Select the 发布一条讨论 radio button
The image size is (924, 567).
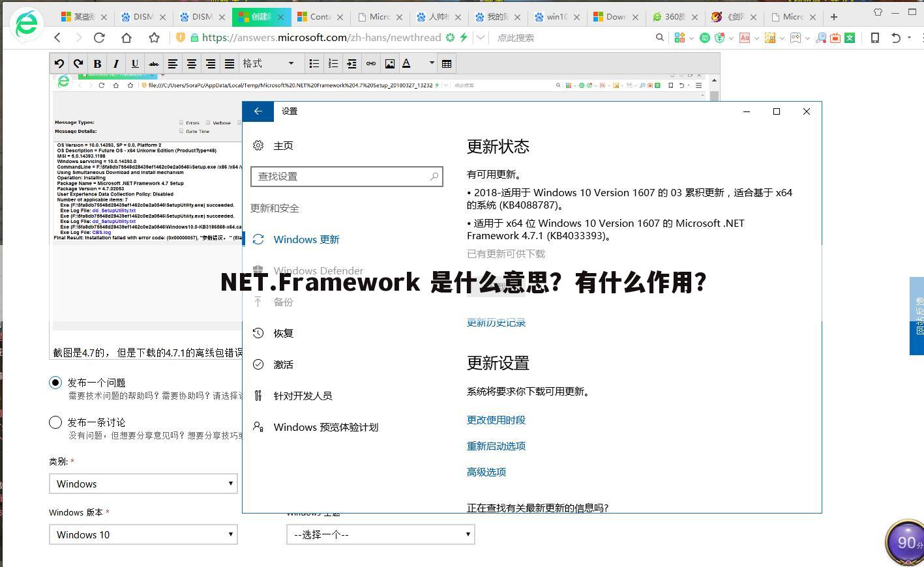point(55,422)
